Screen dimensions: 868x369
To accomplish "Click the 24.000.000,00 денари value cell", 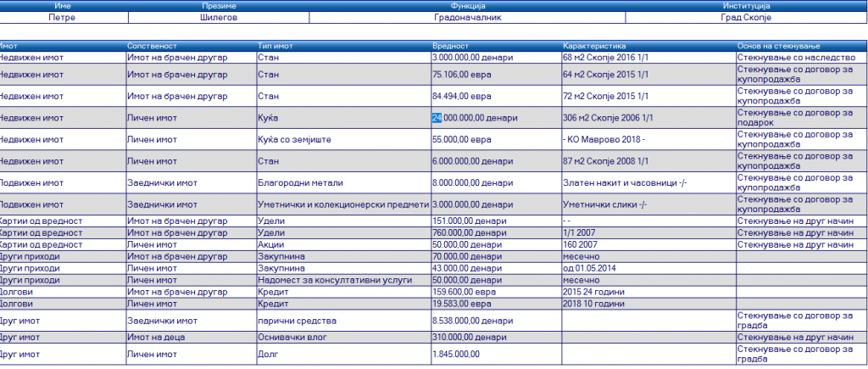I will [497, 118].
